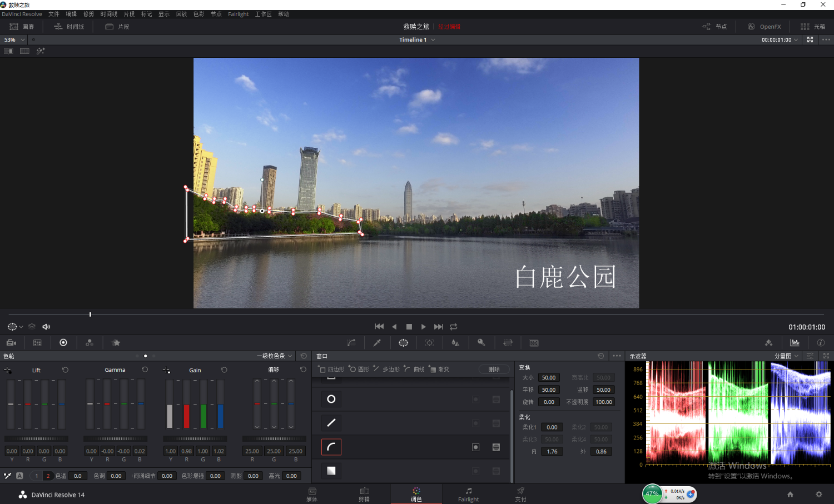
Task: Open the Qualifier eyedropper palette
Action: click(377, 343)
